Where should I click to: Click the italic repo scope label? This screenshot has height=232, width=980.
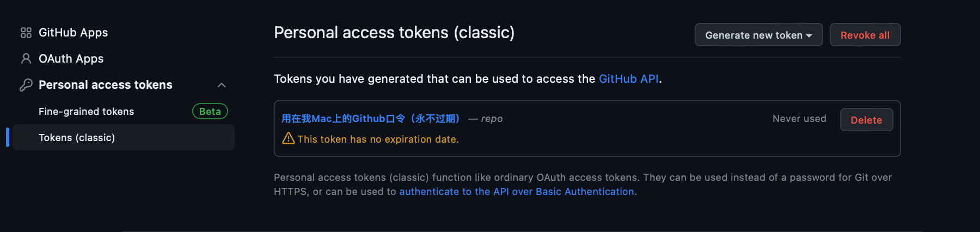coord(492,119)
